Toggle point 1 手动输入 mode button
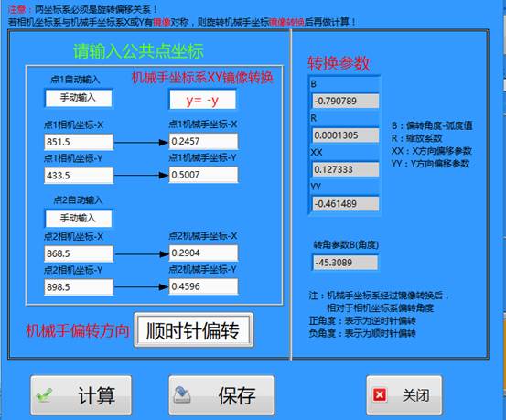506x420 pixels. pyautogui.click(x=79, y=98)
